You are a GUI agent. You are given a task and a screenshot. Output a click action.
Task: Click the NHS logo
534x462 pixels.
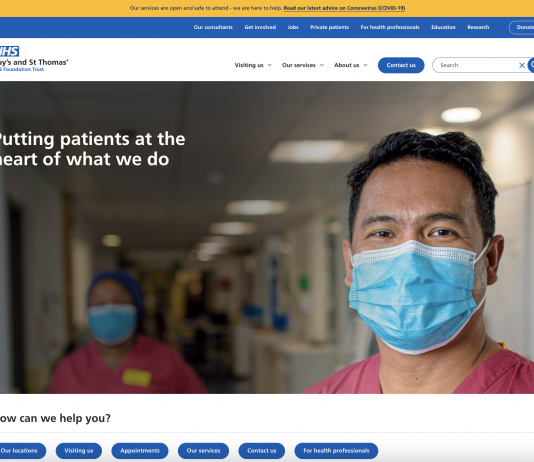[9, 51]
